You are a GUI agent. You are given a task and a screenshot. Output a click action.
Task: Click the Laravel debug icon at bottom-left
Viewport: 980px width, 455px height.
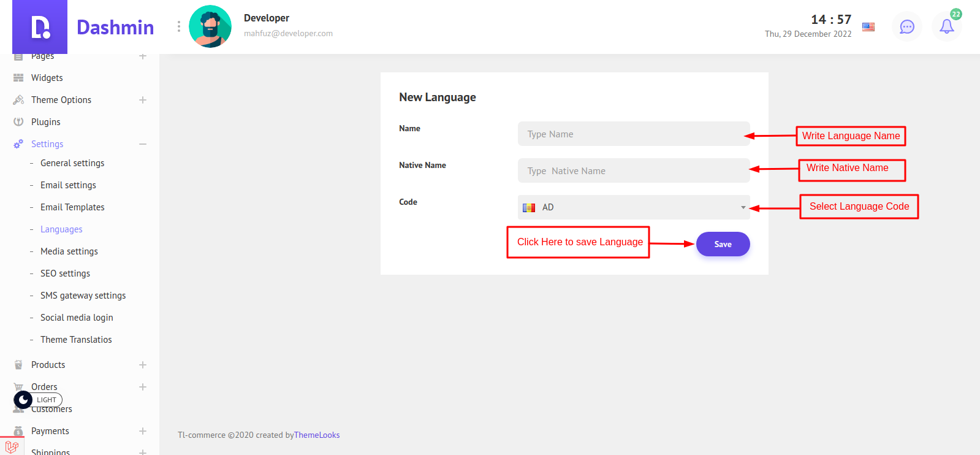[x=12, y=447]
